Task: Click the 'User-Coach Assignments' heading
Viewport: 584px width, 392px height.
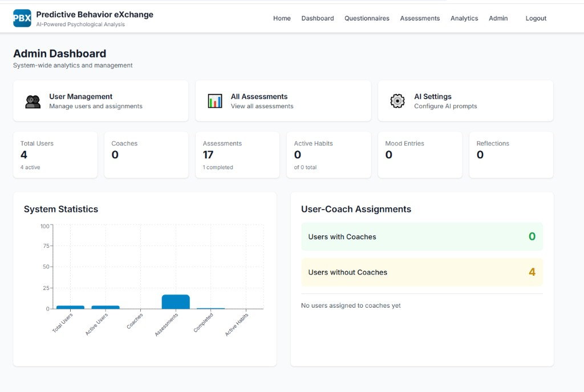Action: point(356,209)
